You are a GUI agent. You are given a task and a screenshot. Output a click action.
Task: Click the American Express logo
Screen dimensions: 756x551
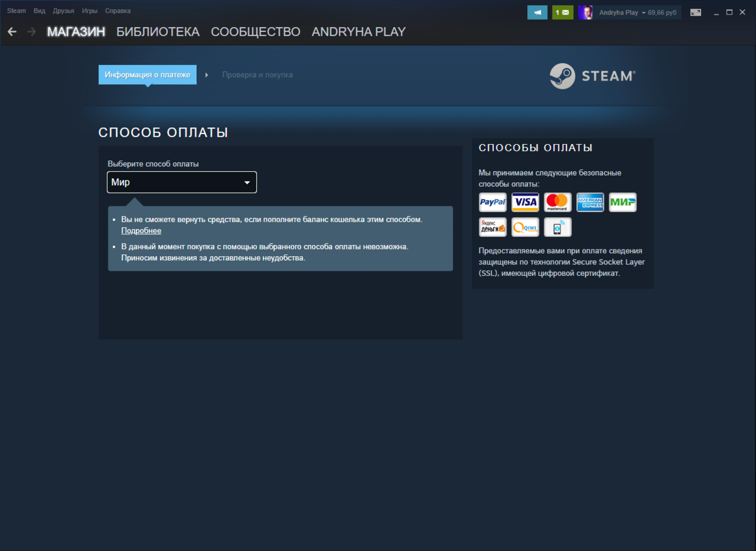(590, 202)
